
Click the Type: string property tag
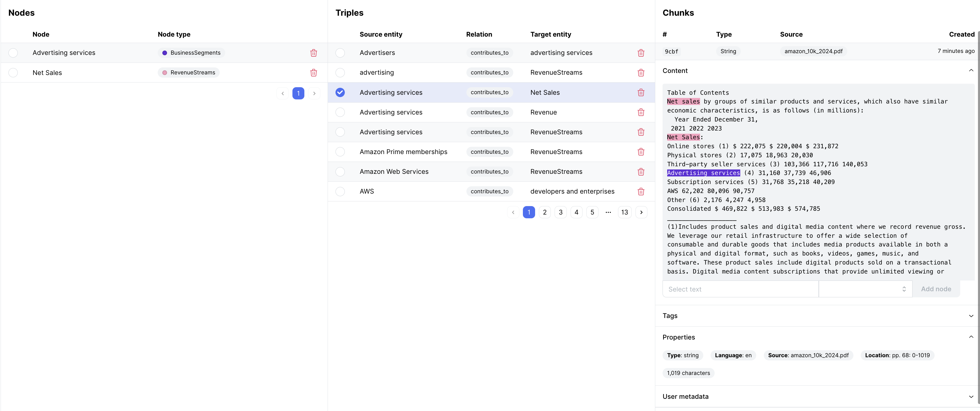tap(683, 355)
